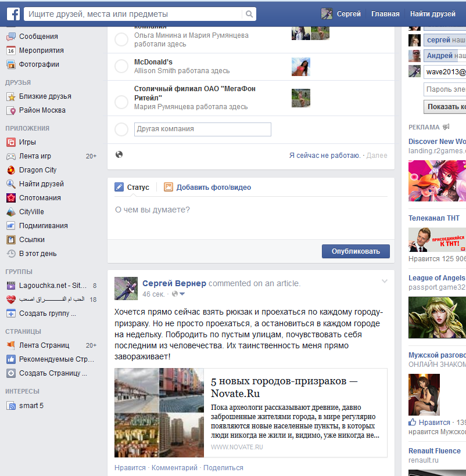
Task: Switch to the Статус tab
Action: click(132, 187)
